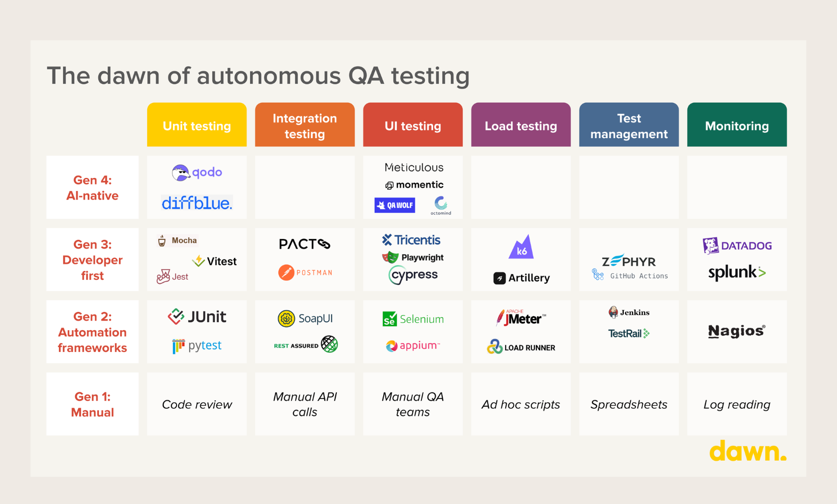Click the qodo logo
Viewport: 837px width, 504px height.
click(197, 173)
